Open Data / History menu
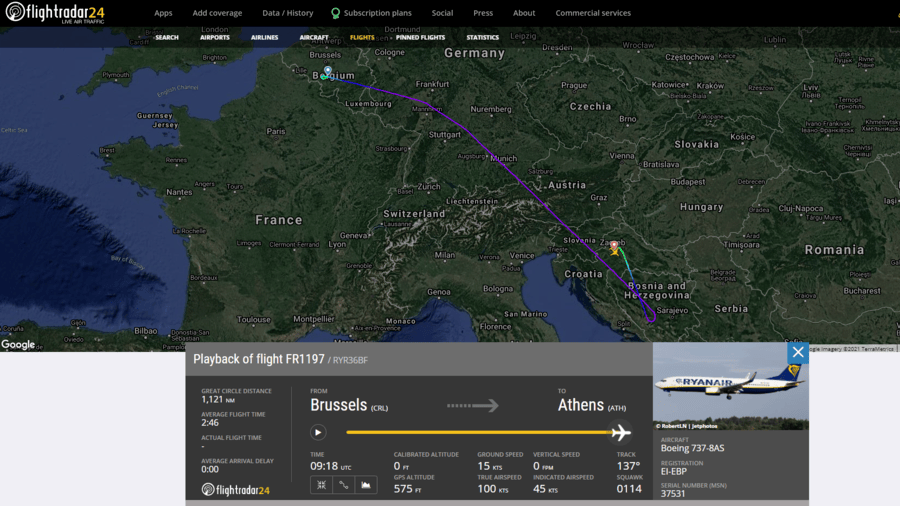This screenshot has width=900, height=506. pos(288,13)
